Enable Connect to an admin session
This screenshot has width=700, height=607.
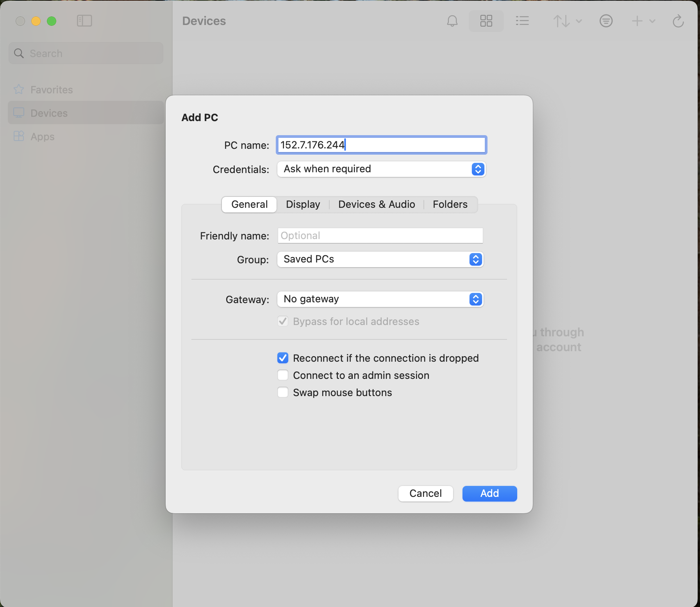point(283,375)
